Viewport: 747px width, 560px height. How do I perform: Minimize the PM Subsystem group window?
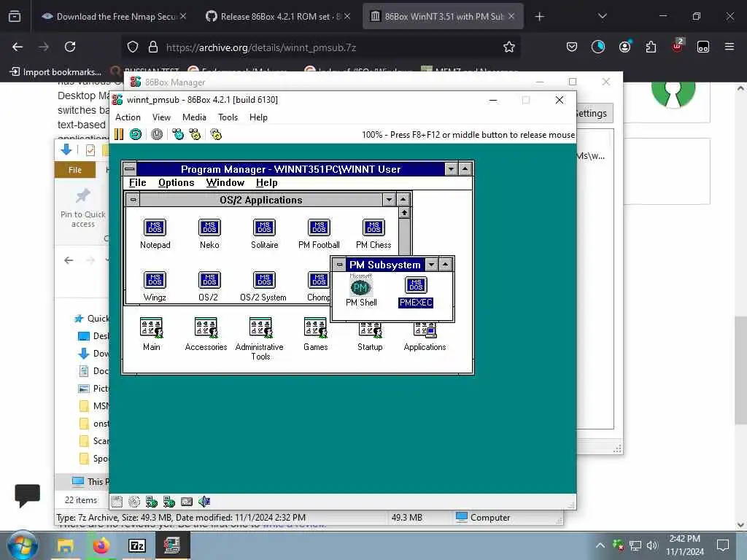(431, 265)
